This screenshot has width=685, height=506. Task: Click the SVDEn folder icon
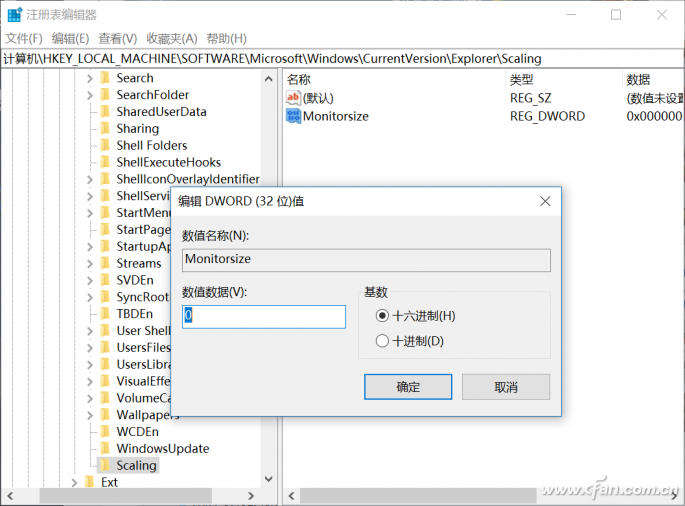[105, 280]
